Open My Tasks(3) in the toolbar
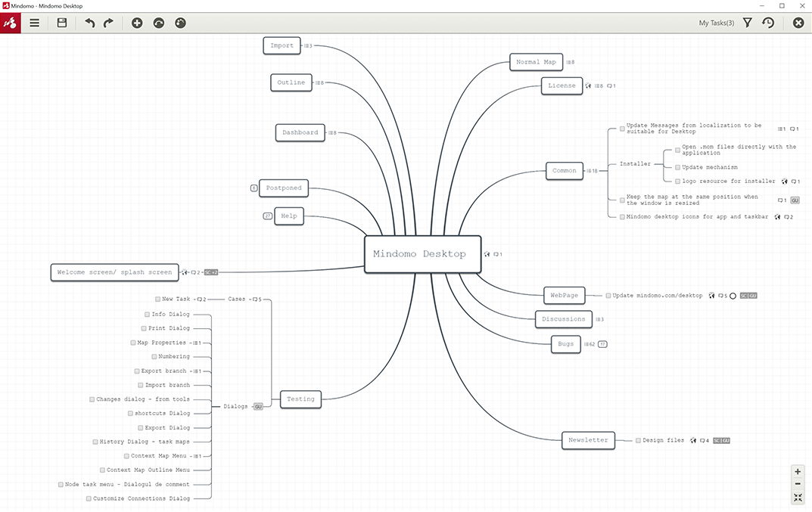The width and height of the screenshot is (812, 512). click(717, 23)
